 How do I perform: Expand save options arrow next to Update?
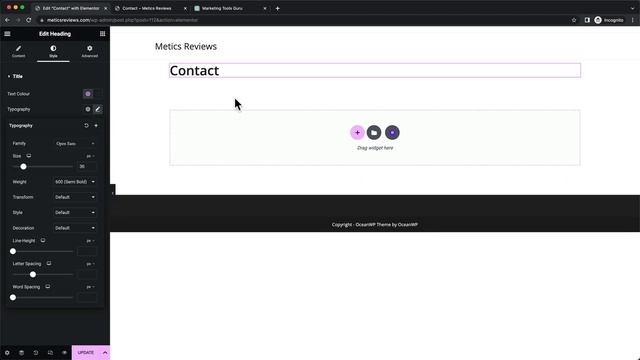[105, 353]
